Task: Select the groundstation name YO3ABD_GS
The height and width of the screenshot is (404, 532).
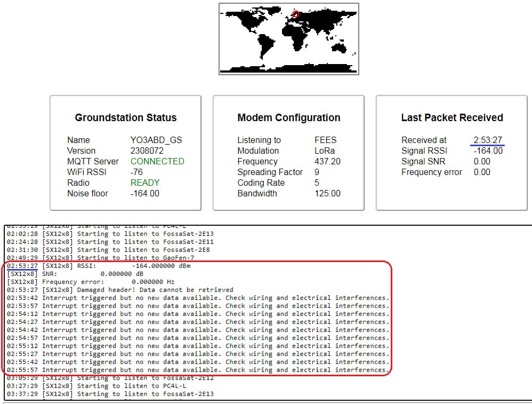Action: [x=156, y=140]
